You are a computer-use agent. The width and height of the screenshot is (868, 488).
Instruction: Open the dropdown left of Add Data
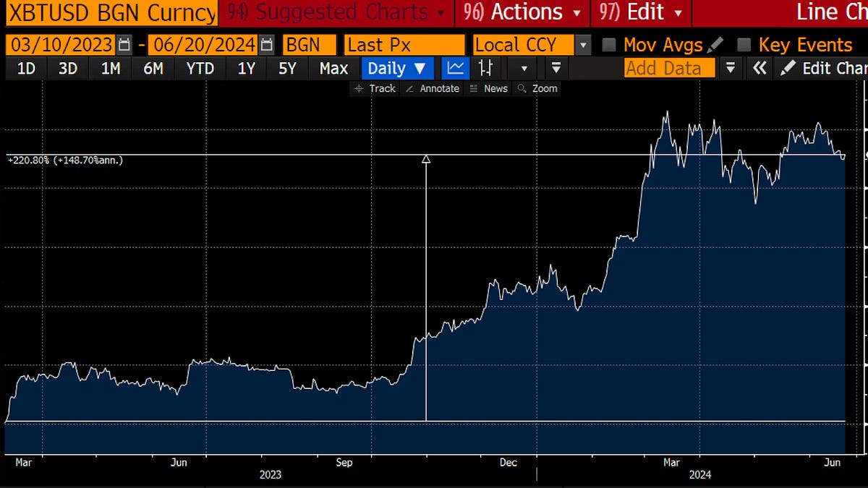coord(556,69)
